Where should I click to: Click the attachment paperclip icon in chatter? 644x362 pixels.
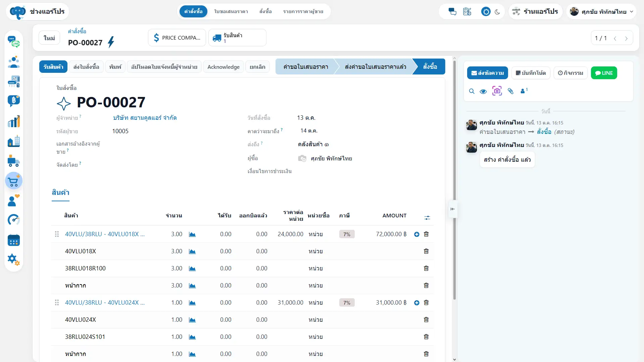(x=510, y=91)
